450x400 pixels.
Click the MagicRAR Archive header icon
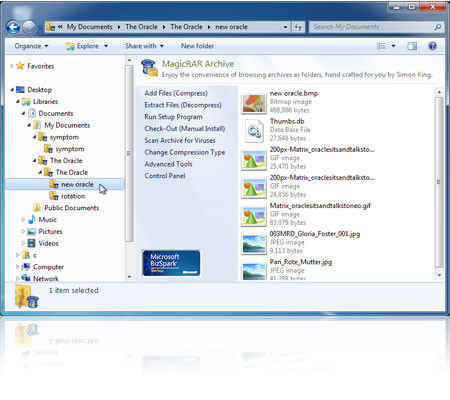[x=149, y=68]
